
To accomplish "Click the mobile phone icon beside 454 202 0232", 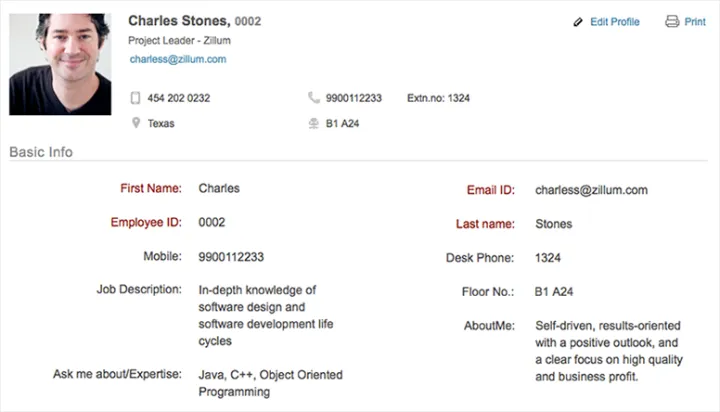I will [135, 98].
